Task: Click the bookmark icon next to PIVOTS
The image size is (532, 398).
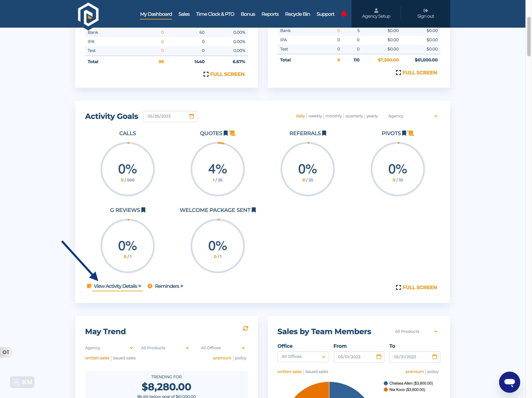Action: click(404, 133)
